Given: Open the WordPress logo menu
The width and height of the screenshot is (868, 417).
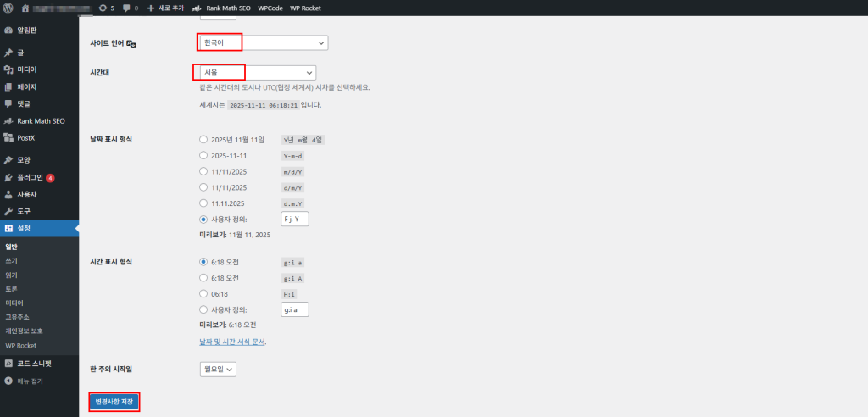Looking at the screenshot, I should 8,8.
